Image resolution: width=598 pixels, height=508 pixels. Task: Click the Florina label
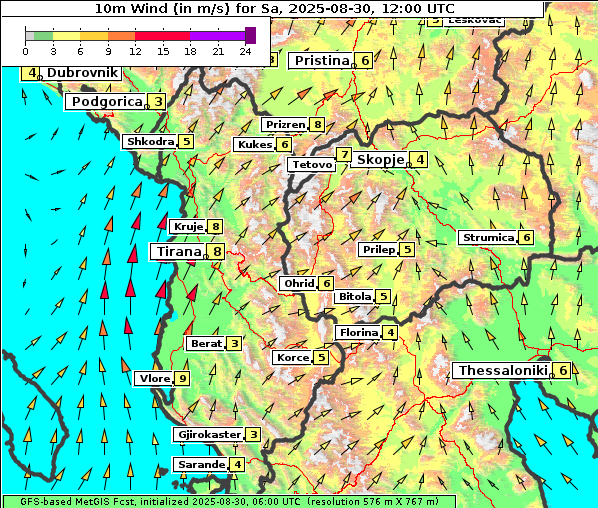(358, 333)
